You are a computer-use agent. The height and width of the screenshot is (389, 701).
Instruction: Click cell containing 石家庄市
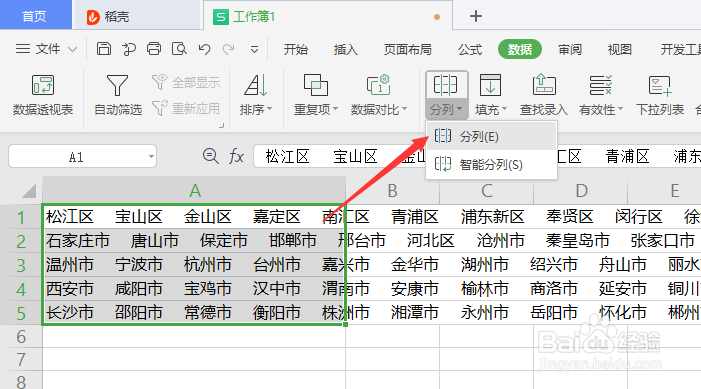click(194, 241)
